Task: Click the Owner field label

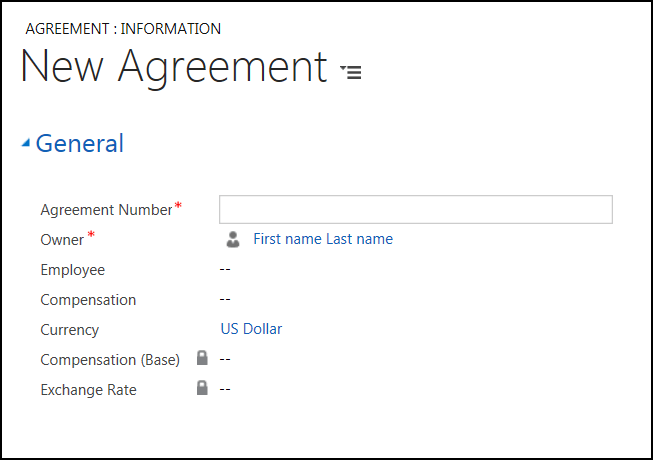Action: point(62,240)
